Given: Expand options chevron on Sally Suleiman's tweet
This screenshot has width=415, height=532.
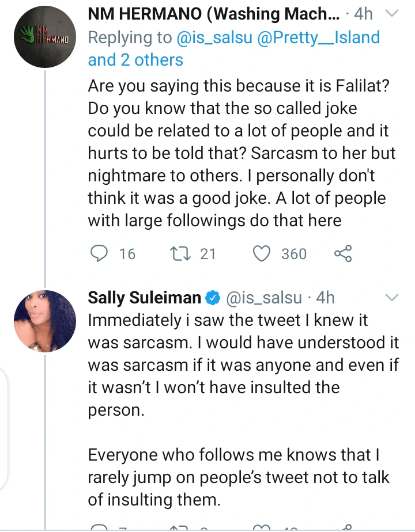Looking at the screenshot, I should point(391,298).
